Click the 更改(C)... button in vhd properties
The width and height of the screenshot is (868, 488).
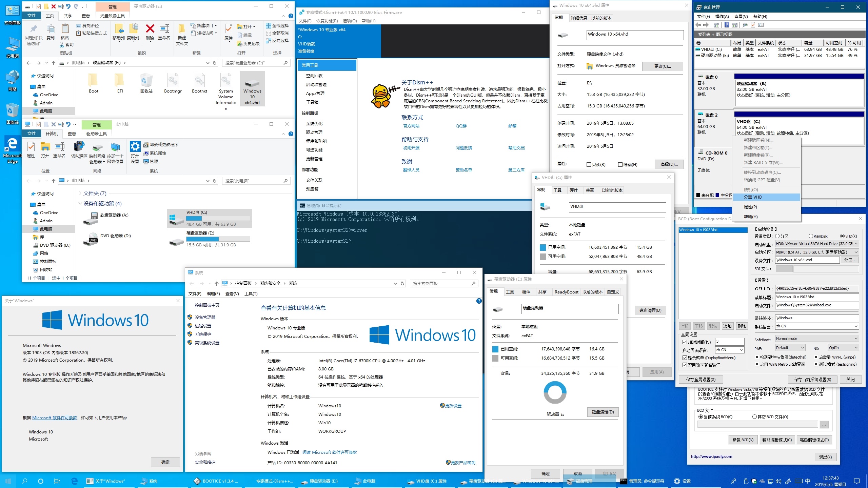click(663, 66)
